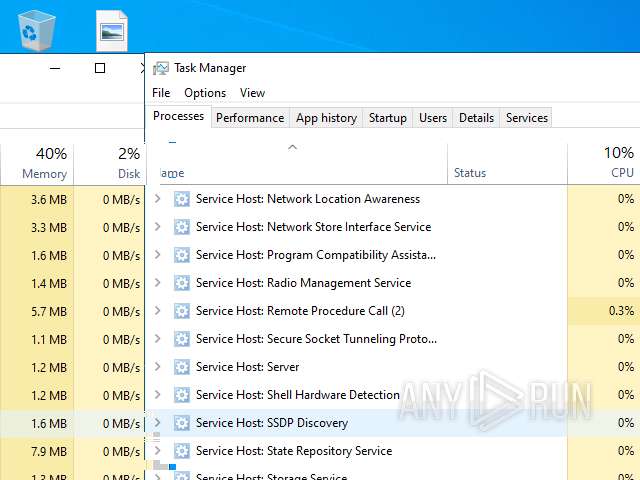The width and height of the screenshot is (640, 480).
Task: Open the View menu
Action: click(252, 93)
